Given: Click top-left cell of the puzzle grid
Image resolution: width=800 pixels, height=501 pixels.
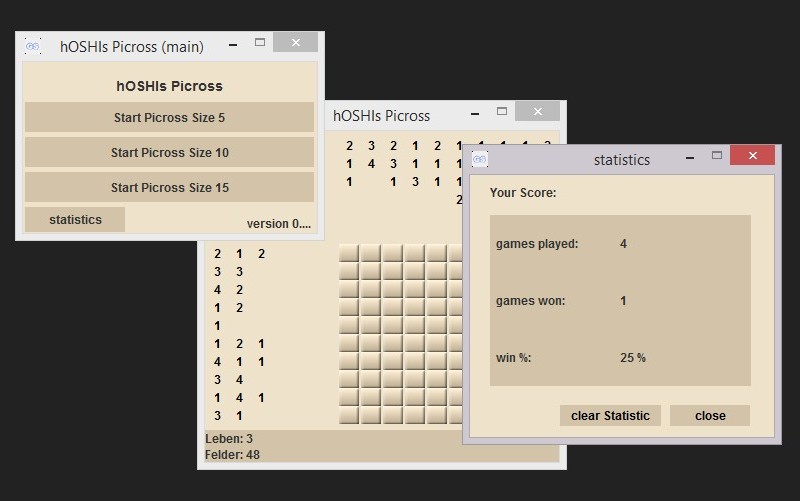Looking at the screenshot, I should [349, 254].
